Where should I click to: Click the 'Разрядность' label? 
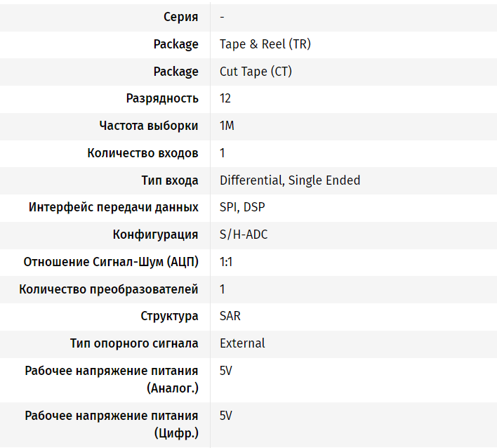[162, 98]
